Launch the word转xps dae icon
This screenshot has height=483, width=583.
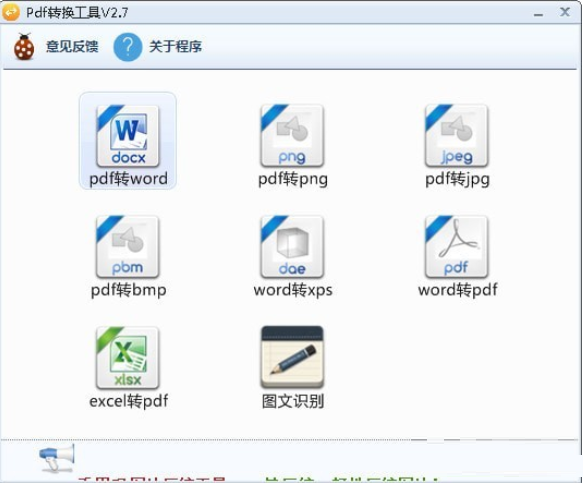pyautogui.click(x=292, y=247)
